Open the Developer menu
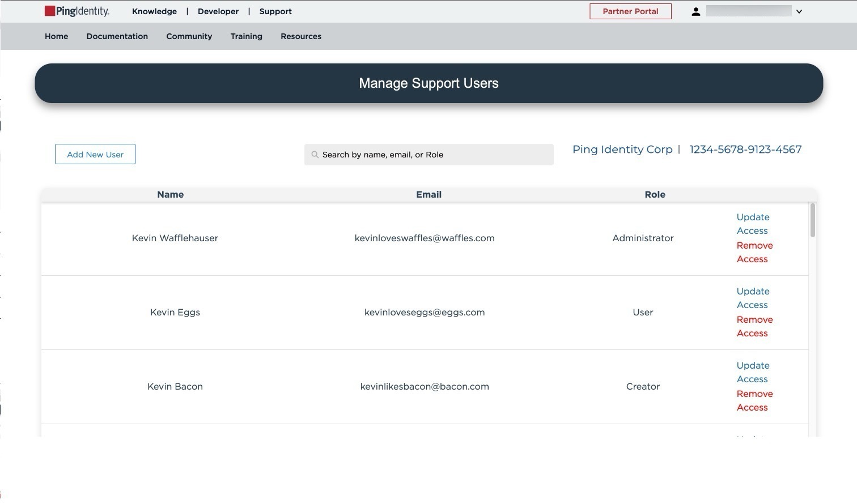This screenshot has width=857, height=504. [218, 11]
